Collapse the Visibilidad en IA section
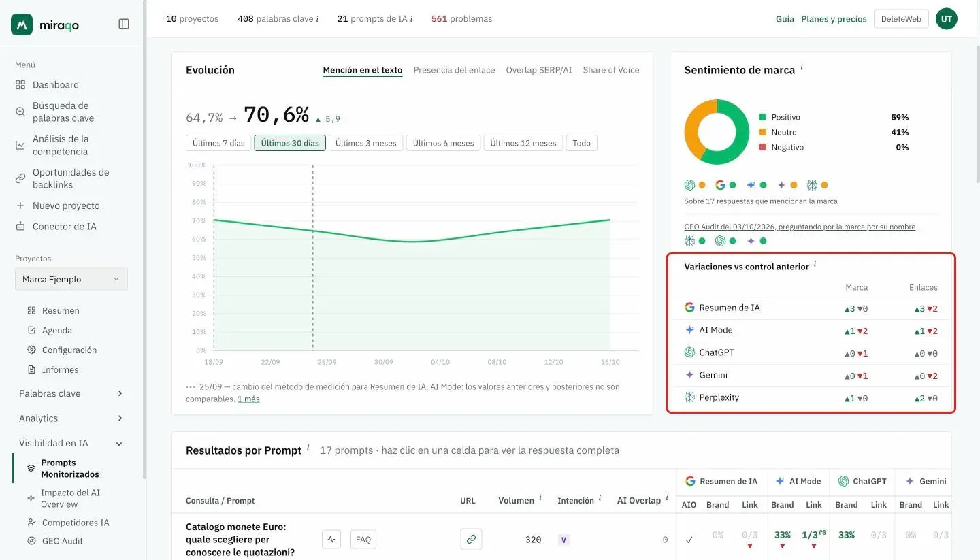 (71, 443)
